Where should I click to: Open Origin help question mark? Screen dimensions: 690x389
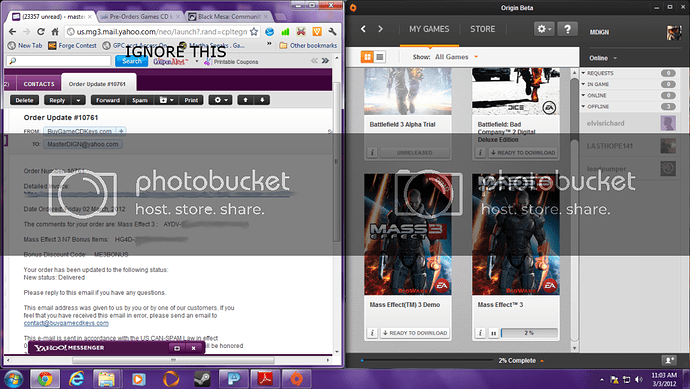click(567, 29)
